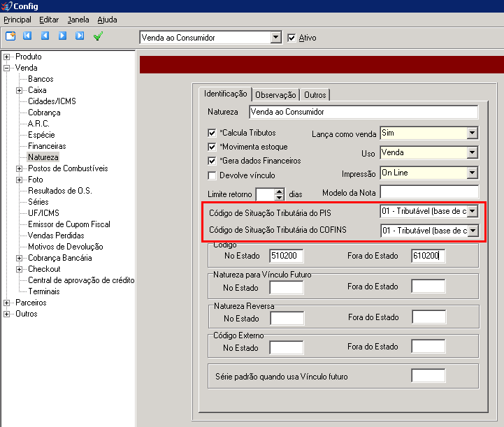Viewport: 504px width, 427px height.
Task: Click Código Externo Fora do Estado field
Action: coord(428,347)
